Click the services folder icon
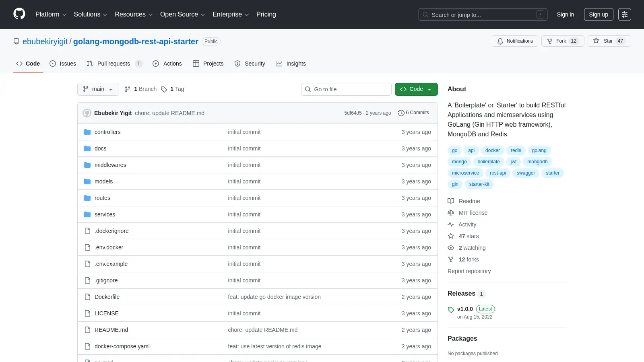644x362 pixels. pos(87,214)
